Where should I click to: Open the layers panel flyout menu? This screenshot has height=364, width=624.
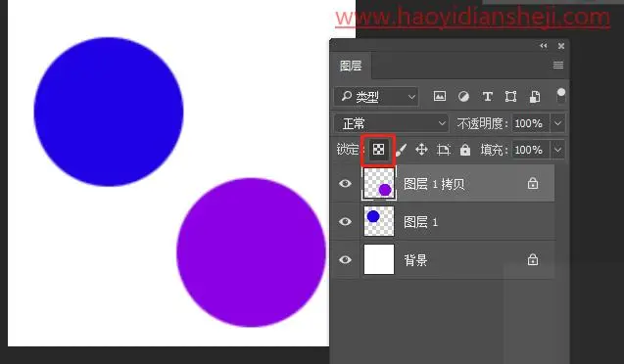click(558, 65)
